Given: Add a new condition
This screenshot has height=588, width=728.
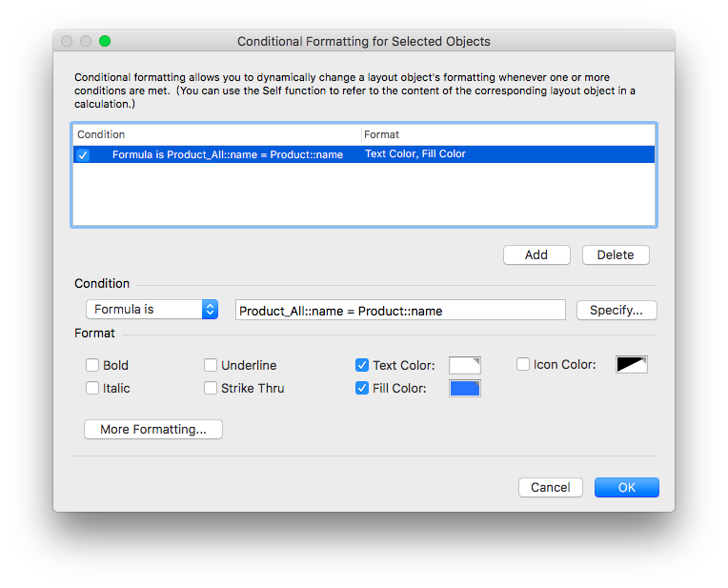Looking at the screenshot, I should pos(536,255).
